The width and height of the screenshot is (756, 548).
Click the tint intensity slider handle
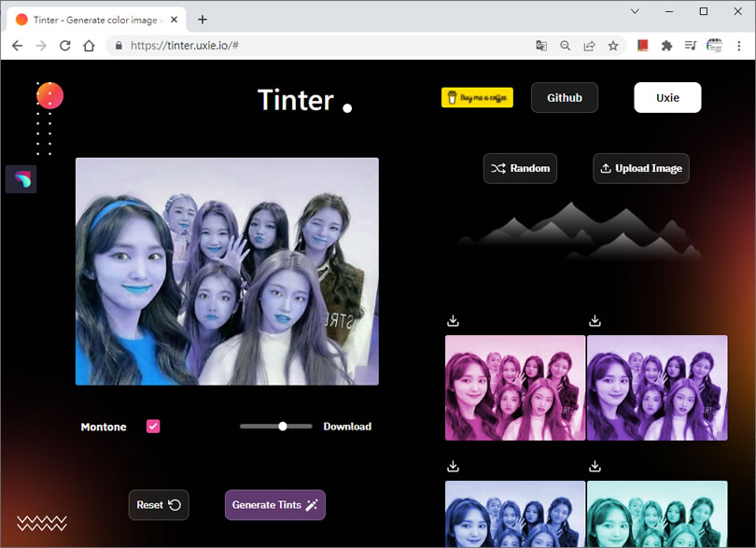(x=283, y=427)
